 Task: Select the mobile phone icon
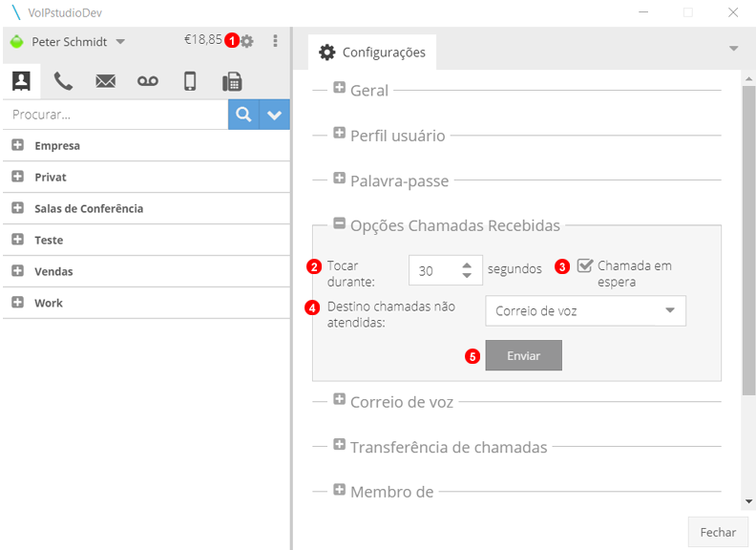tap(190, 81)
